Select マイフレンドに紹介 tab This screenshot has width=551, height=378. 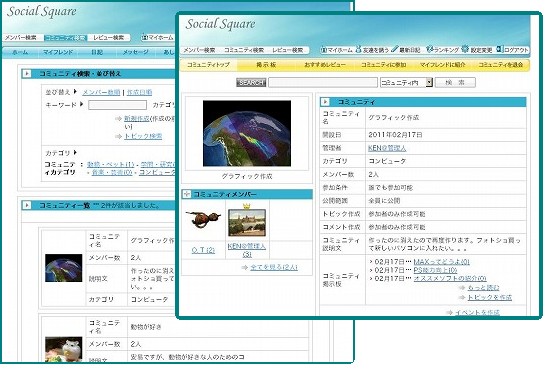tap(442, 65)
